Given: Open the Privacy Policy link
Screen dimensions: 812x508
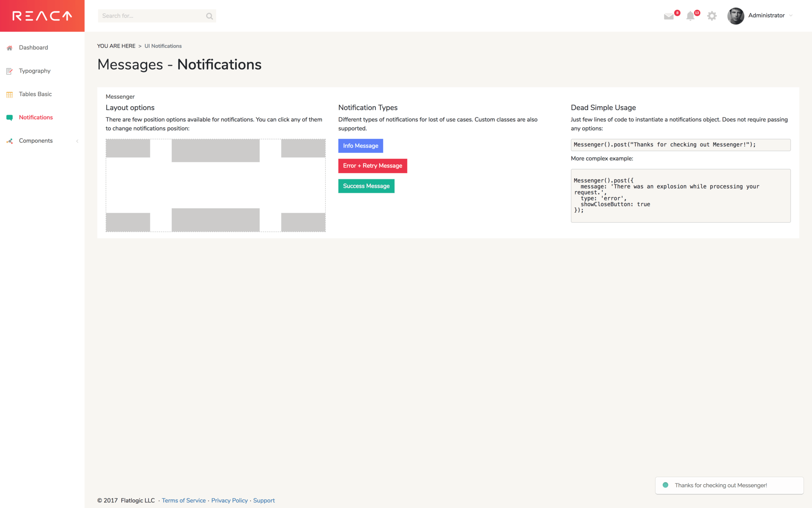Looking at the screenshot, I should point(229,500).
